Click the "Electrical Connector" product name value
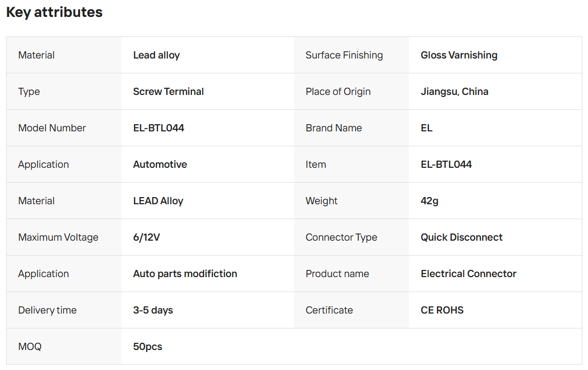This screenshot has width=588, height=370. pos(468,274)
